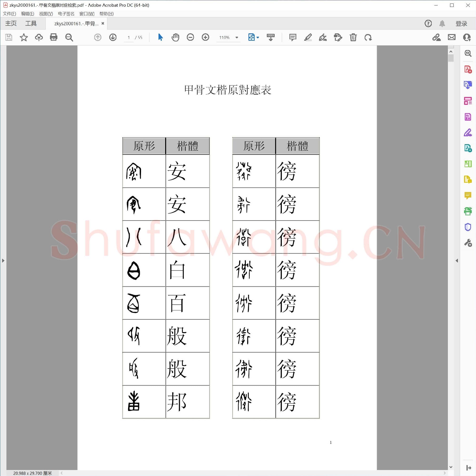Image resolution: width=476 pixels, height=476 pixels.
Task: Bookmark this file with the star icon
Action: [24, 37]
